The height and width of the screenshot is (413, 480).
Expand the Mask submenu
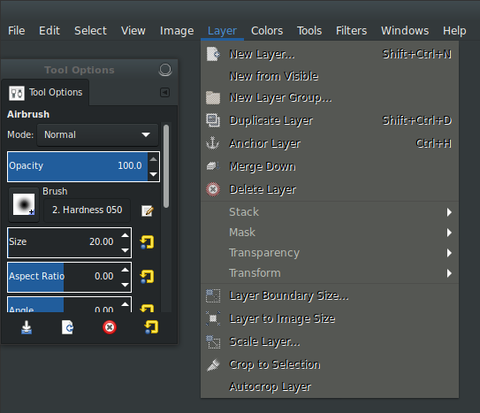(x=330, y=232)
